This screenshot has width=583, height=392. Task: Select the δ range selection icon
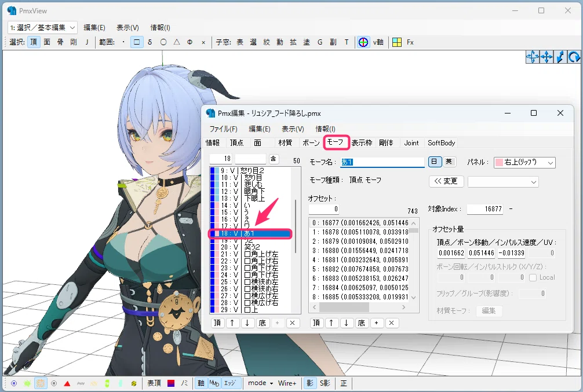pos(150,42)
